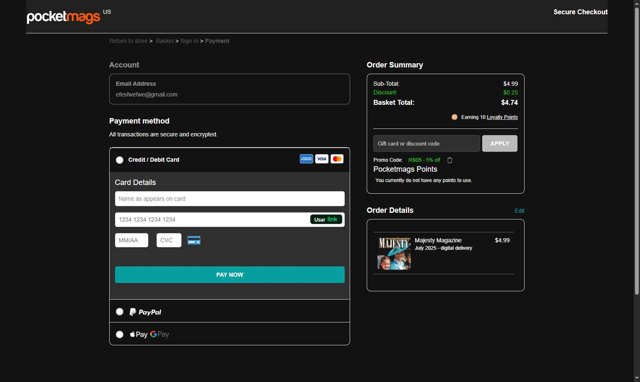Click the Payment breadcrumb
640x382 pixels.
pos(217,41)
